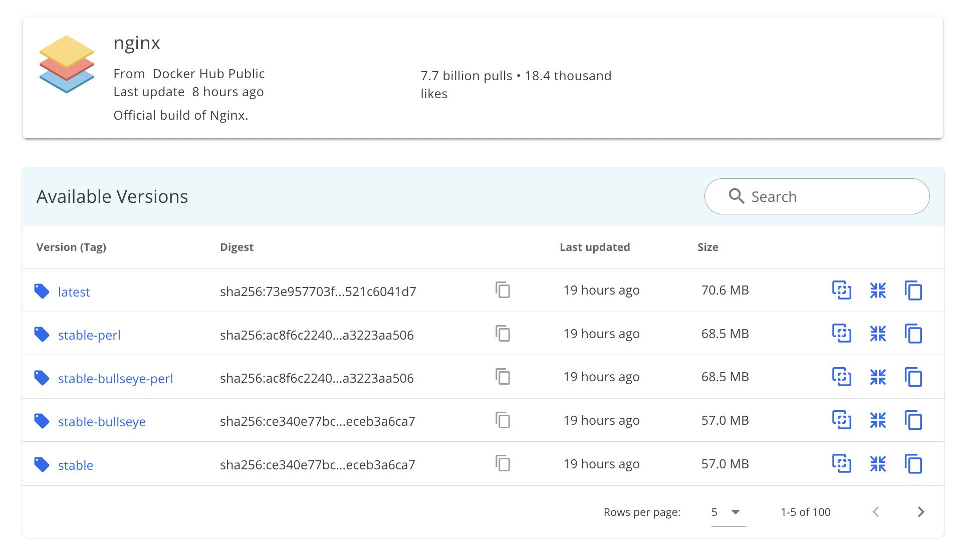Image resolution: width=968 pixels, height=560 pixels.
Task: Click the blue copy icon for stable-bullseye-perl
Action: (x=913, y=377)
